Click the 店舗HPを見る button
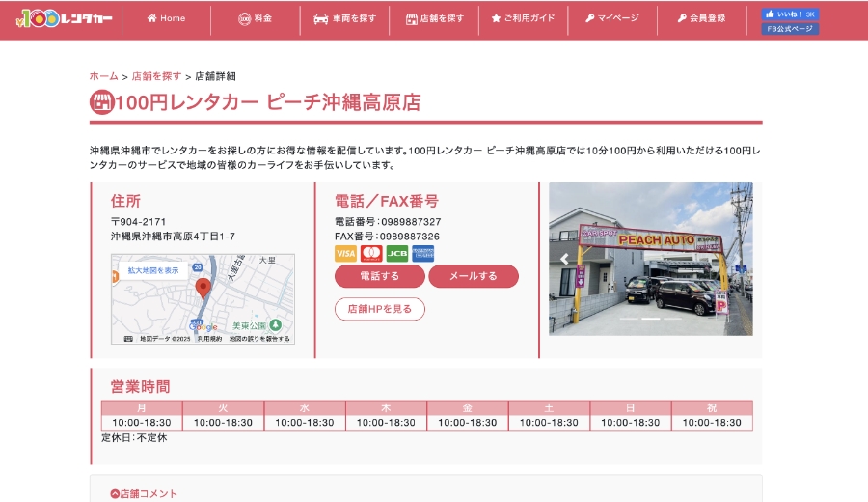The image size is (868, 502). [380, 309]
